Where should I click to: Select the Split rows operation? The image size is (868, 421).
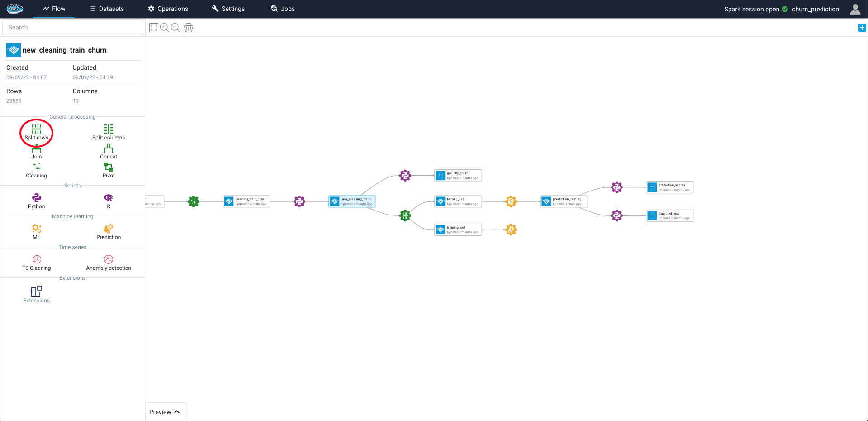(x=36, y=132)
